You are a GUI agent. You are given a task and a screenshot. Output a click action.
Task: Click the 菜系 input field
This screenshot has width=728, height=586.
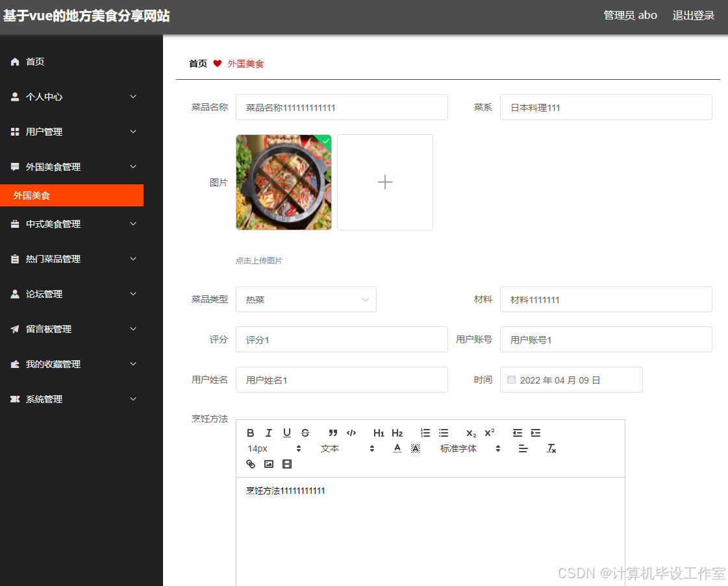pyautogui.click(x=606, y=107)
